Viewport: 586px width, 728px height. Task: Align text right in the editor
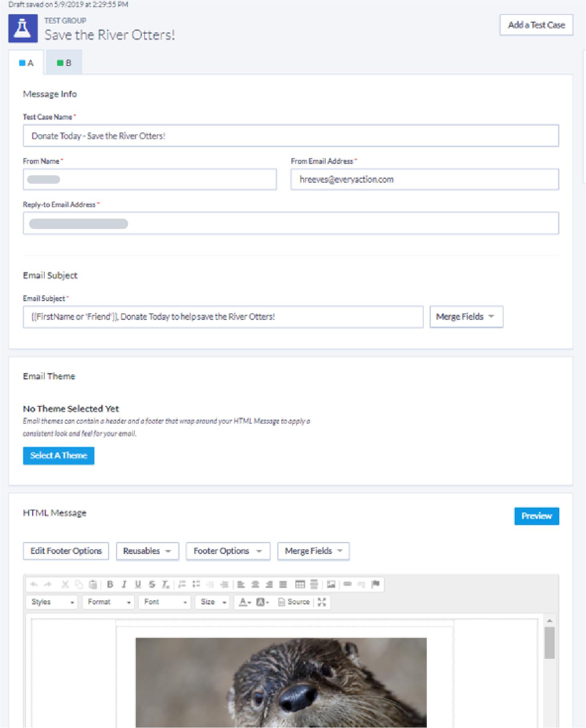[x=269, y=584]
